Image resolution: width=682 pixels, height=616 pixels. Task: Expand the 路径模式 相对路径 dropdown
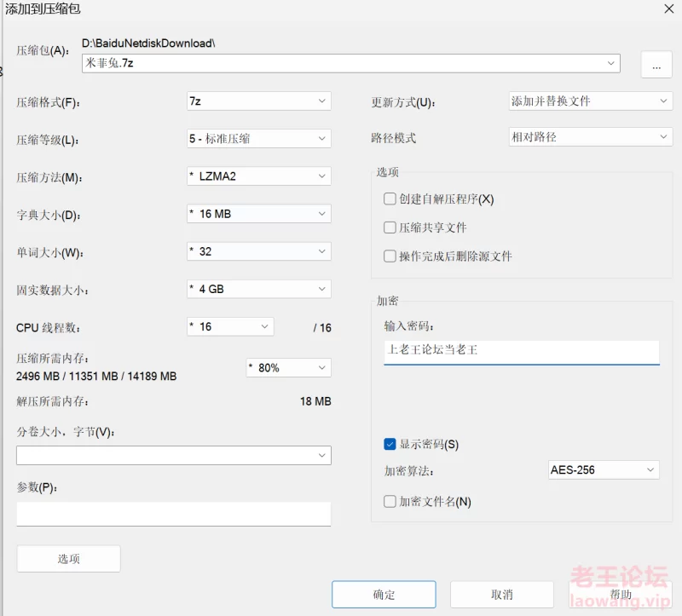click(x=591, y=137)
